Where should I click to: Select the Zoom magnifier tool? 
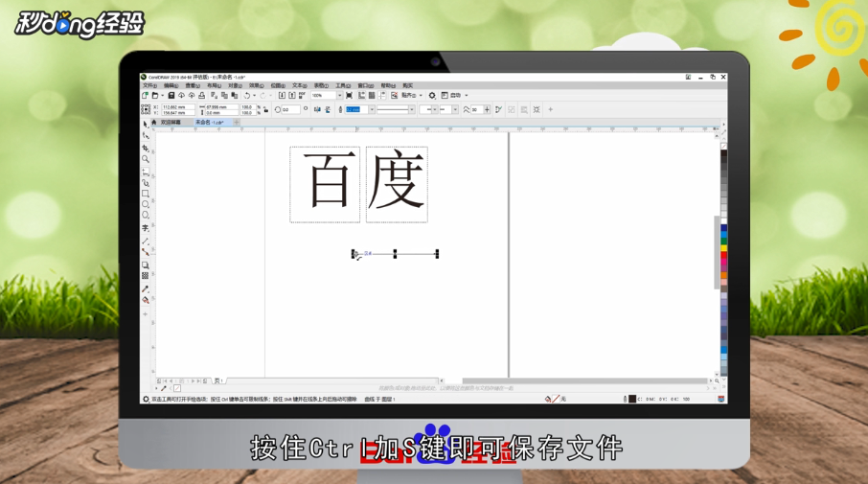coord(146,159)
